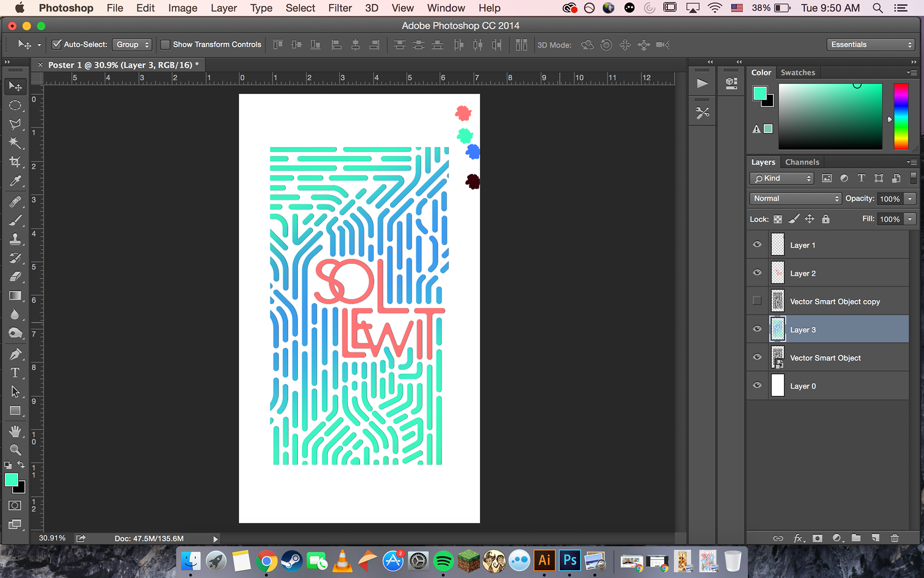The image size is (924, 578).
Task: Select the Elliptical Marquee tool
Action: (15, 105)
